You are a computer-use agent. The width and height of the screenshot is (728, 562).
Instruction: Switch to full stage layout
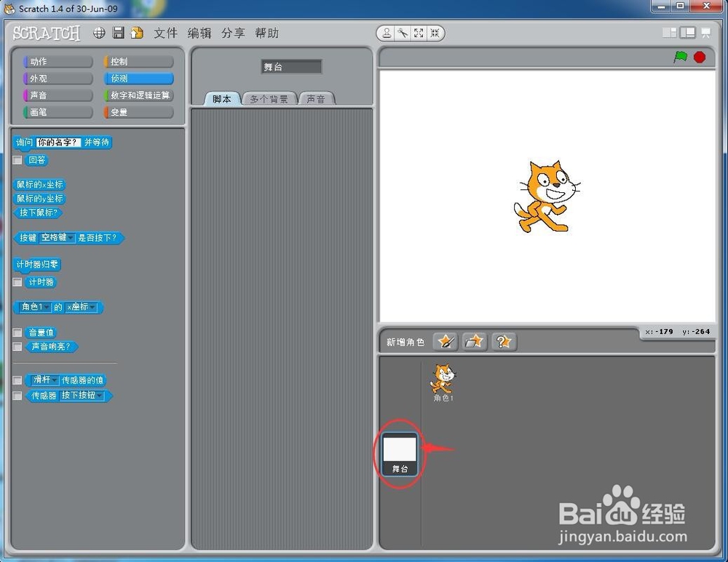[x=688, y=33]
